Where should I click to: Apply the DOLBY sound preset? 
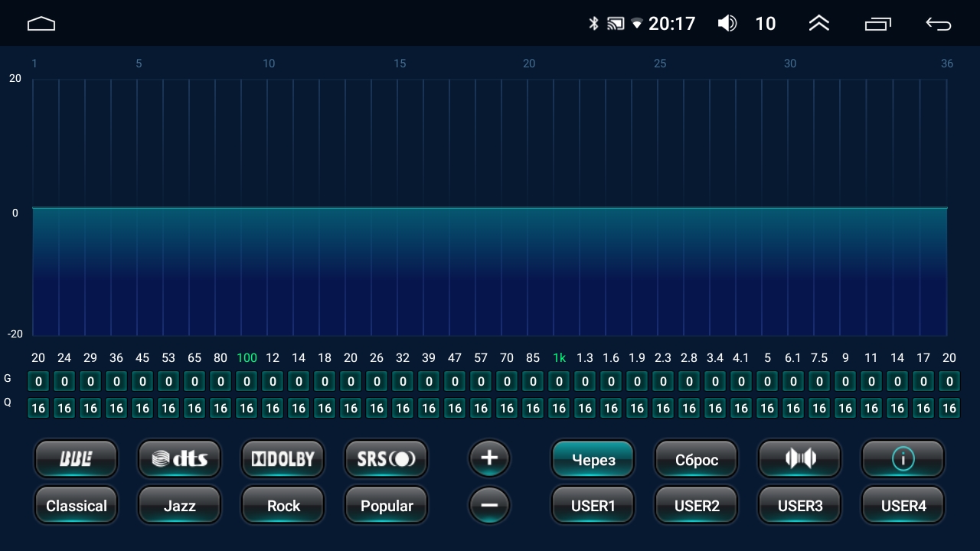pyautogui.click(x=283, y=458)
